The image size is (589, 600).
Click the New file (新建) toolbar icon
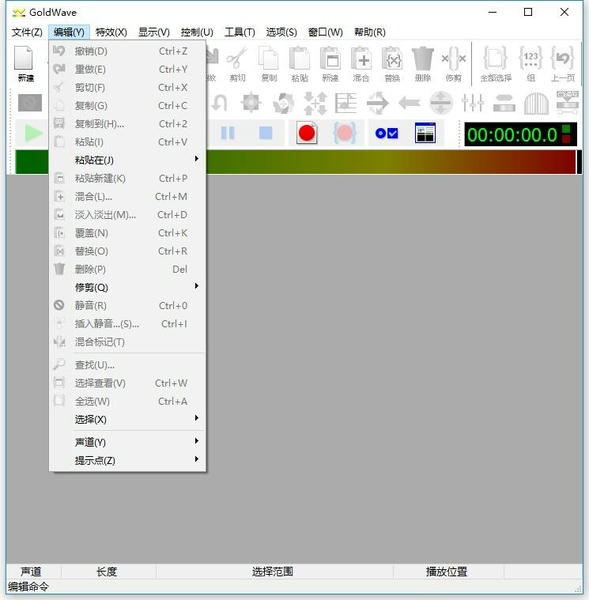tap(24, 64)
